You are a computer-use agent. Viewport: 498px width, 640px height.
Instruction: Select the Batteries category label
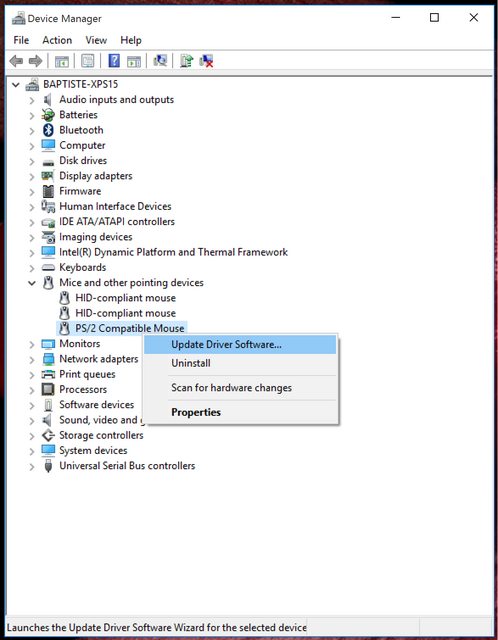pos(78,115)
